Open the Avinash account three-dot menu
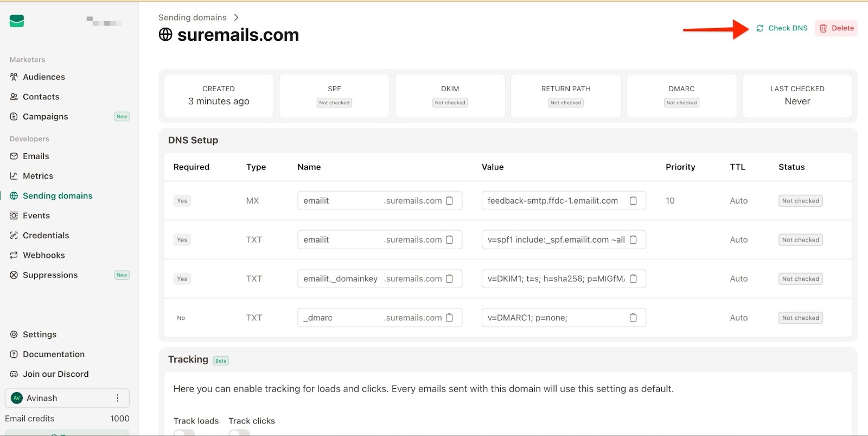 pyautogui.click(x=118, y=398)
